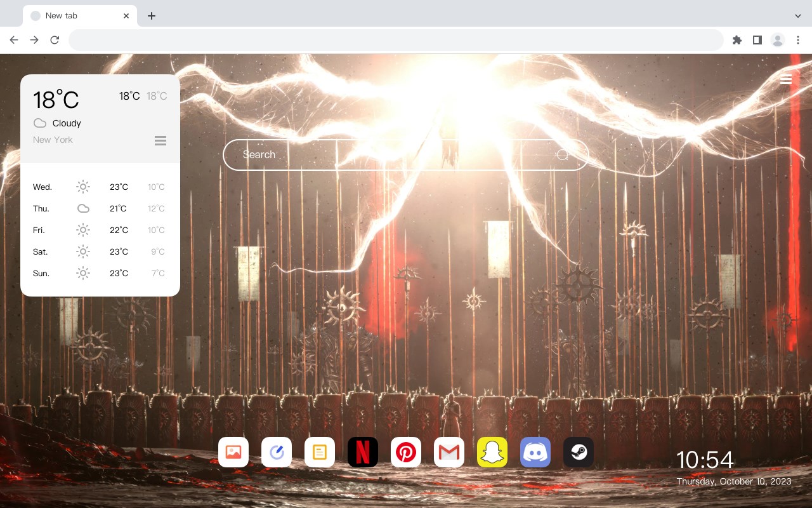Close the New tab tab
The width and height of the screenshot is (812, 508).
126,16
